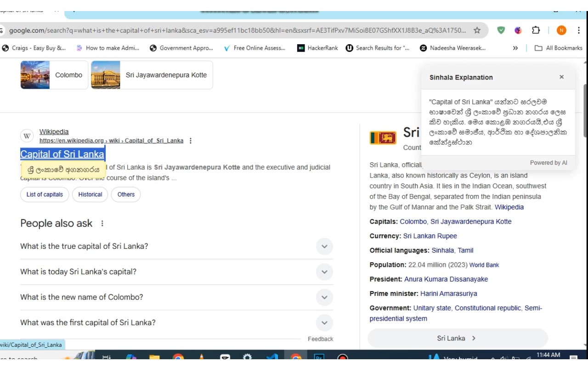Click the address bar URL
This screenshot has width=588, height=368.
coord(237,30)
